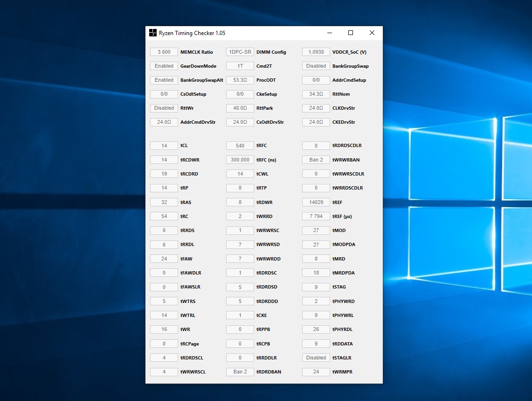Click the tRCPage label text
Viewport: 532px width, 401px height.
(x=190, y=344)
